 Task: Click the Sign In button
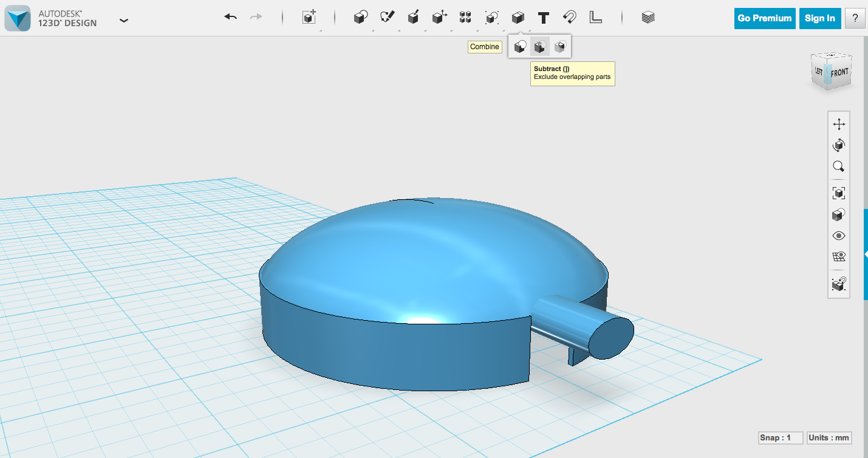coord(819,18)
